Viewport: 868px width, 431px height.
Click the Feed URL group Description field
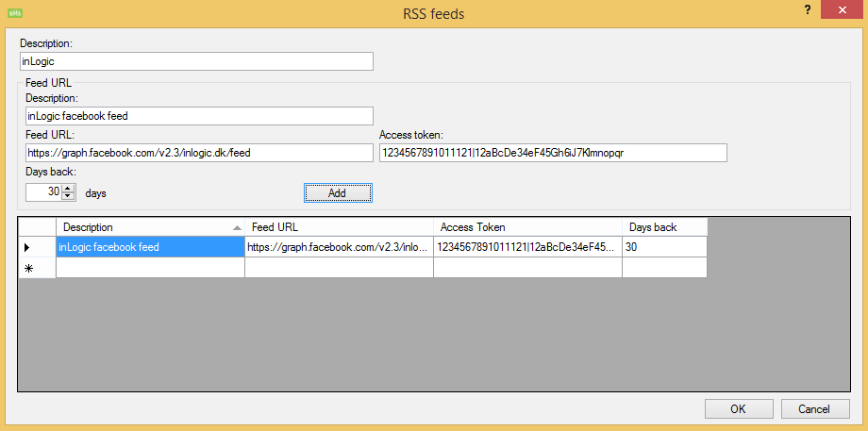(199, 116)
